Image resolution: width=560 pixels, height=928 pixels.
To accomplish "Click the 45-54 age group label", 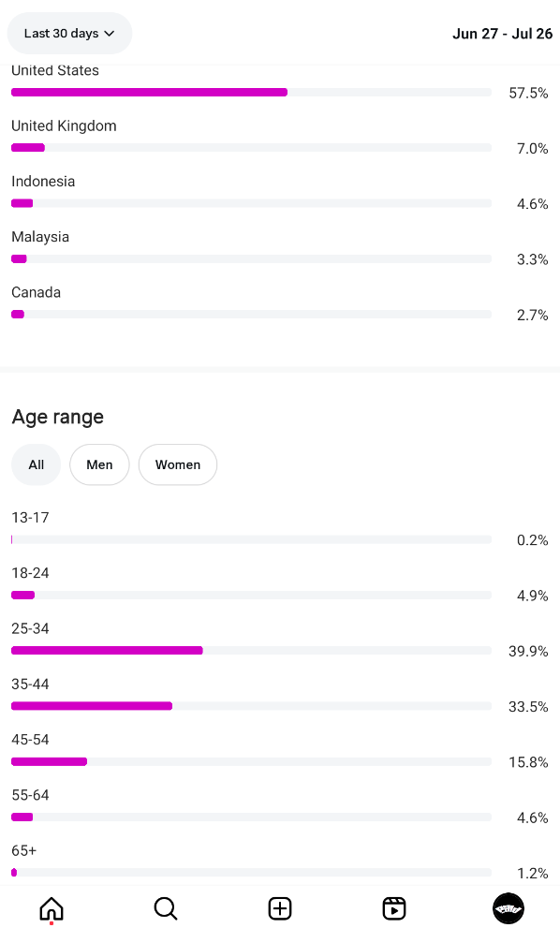I will 30,740.
